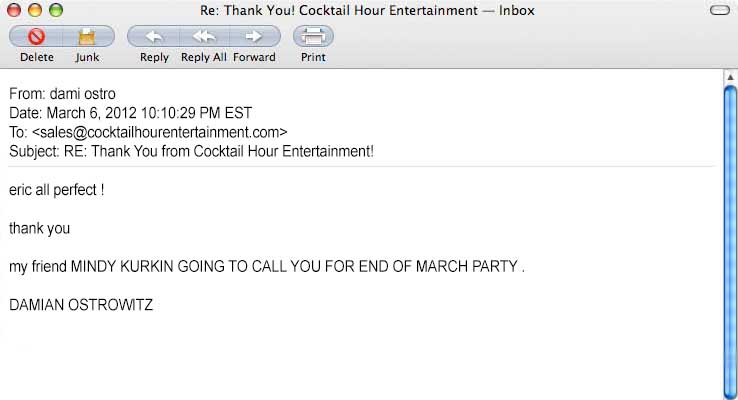Click the Date line in the header
Viewport: 738px width, 400px height.
click(130, 112)
